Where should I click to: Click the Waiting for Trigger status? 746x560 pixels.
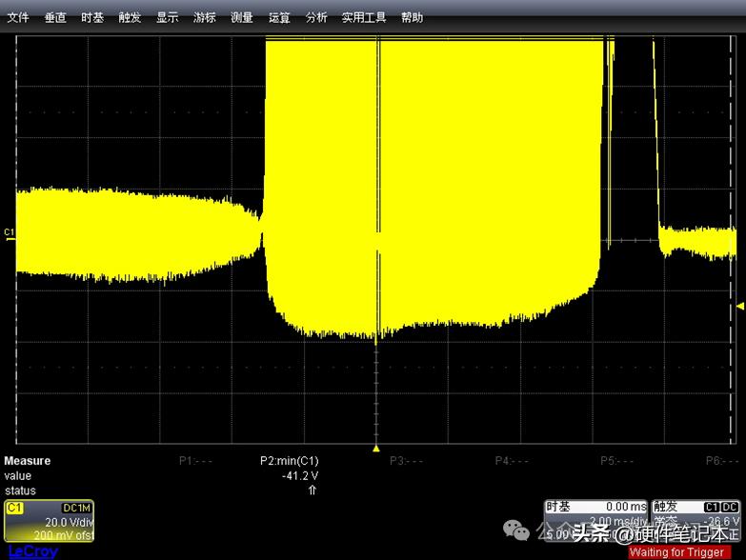(x=676, y=552)
